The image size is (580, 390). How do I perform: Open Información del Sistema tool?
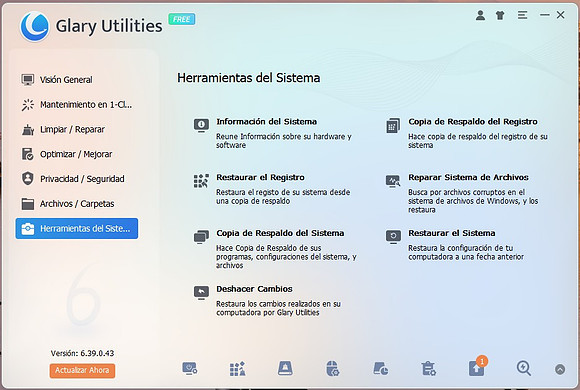click(x=267, y=122)
